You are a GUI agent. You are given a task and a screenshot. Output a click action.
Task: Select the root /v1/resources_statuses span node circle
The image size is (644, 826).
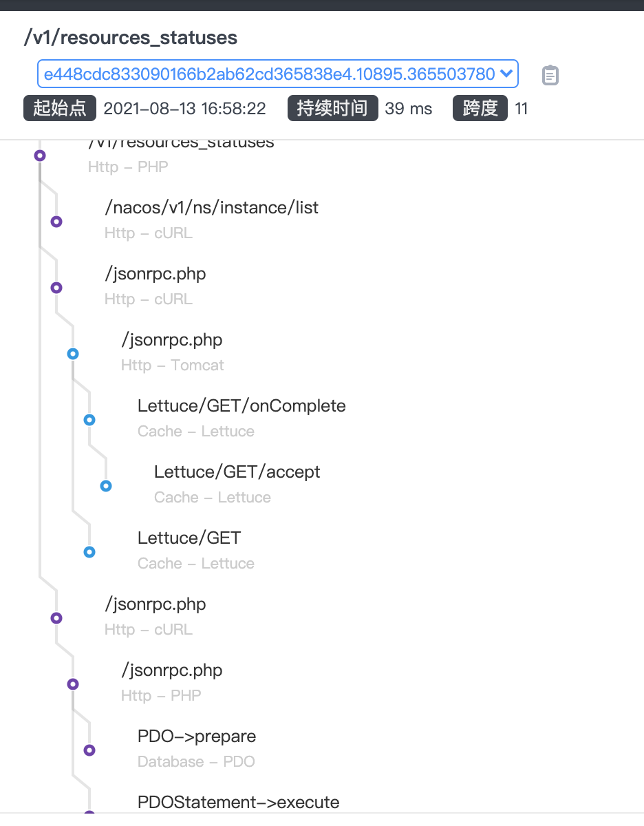pyautogui.click(x=39, y=156)
